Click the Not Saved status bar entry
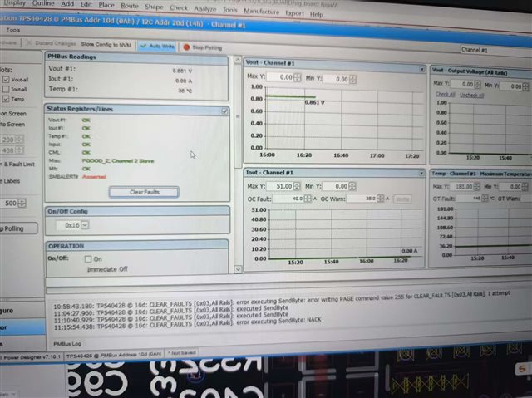Image resolution: width=532 pixels, height=398 pixels. (181, 353)
